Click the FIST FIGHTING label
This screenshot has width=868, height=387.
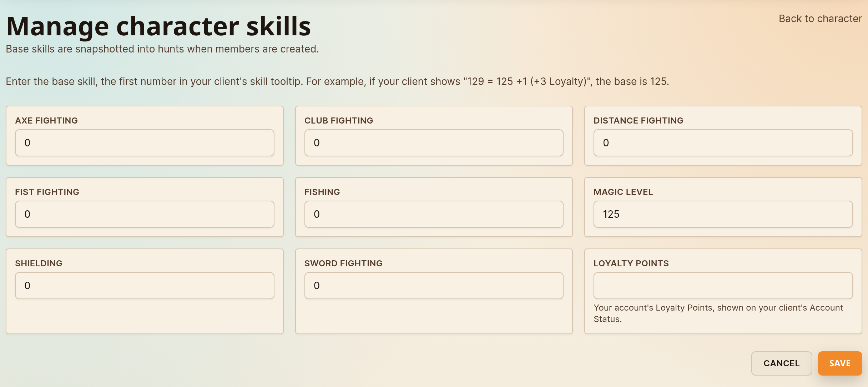click(47, 192)
